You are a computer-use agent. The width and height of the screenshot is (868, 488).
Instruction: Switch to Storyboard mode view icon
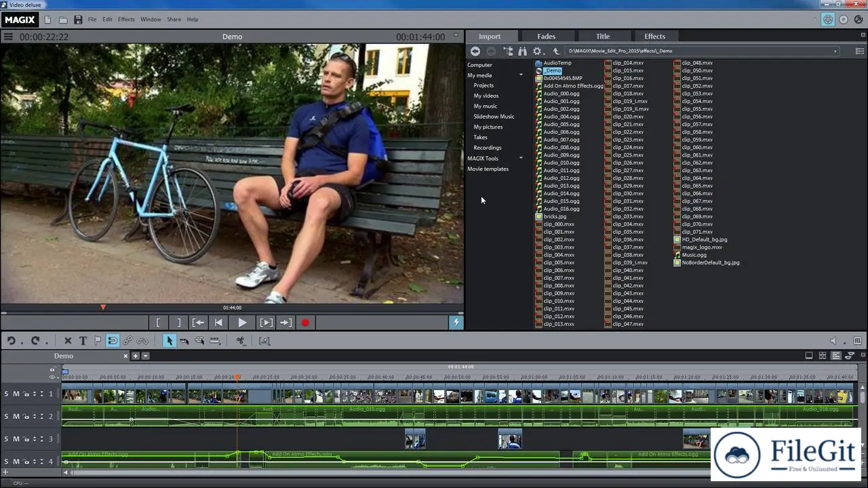pos(809,355)
